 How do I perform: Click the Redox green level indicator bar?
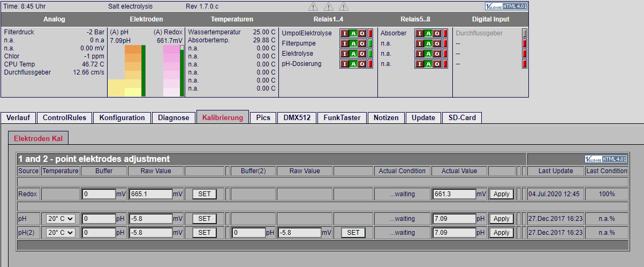[182, 71]
